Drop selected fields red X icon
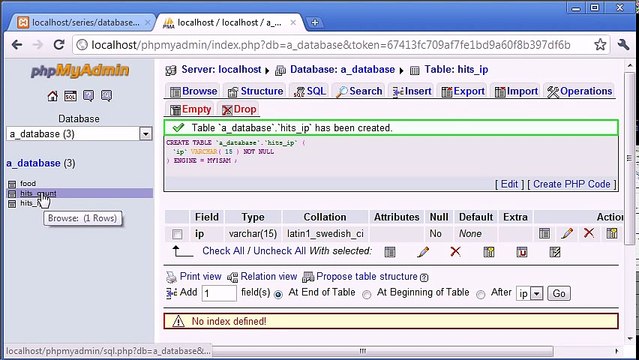639x360 pixels. point(456,252)
